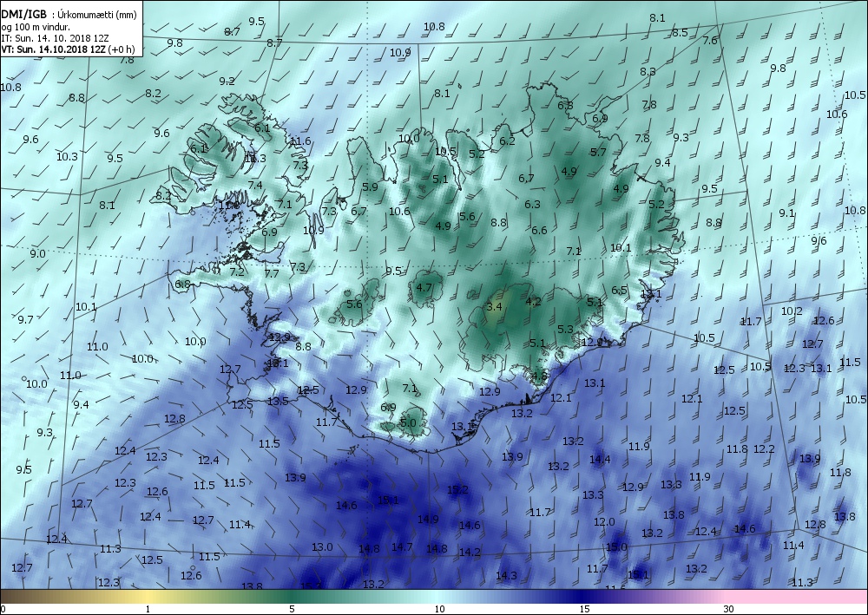This screenshot has width=868, height=615.
Task: Click the 6.5 value in east Iceland
Action: coord(620,290)
